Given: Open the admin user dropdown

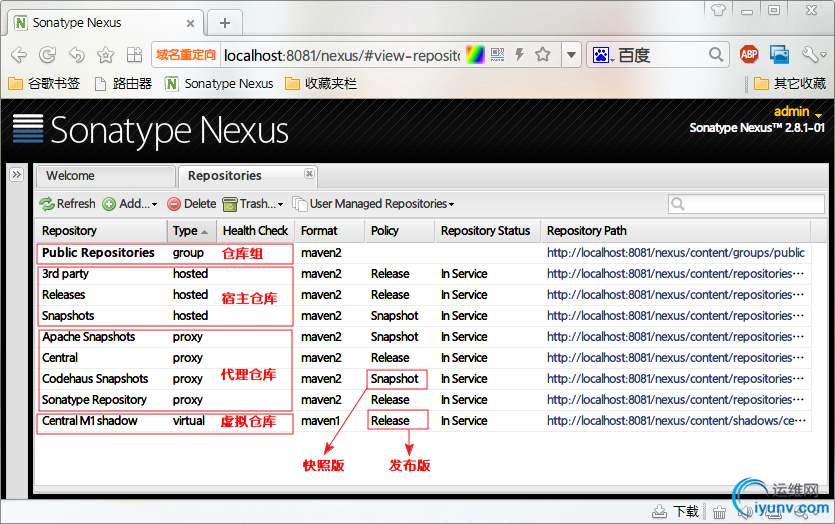Looking at the screenshot, I should point(798,112).
